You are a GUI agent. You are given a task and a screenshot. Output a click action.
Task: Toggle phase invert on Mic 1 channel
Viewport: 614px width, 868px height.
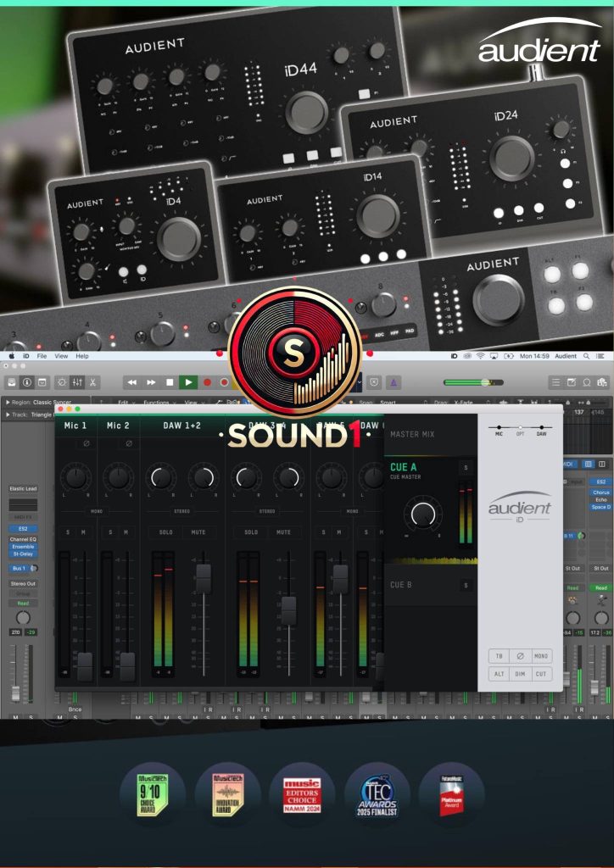click(x=86, y=443)
